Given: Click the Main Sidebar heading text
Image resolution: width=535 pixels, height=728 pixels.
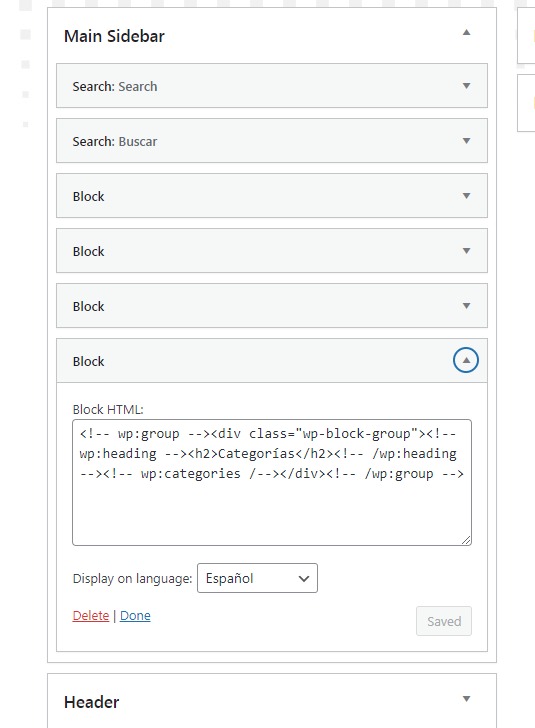Looking at the screenshot, I should [x=114, y=36].
